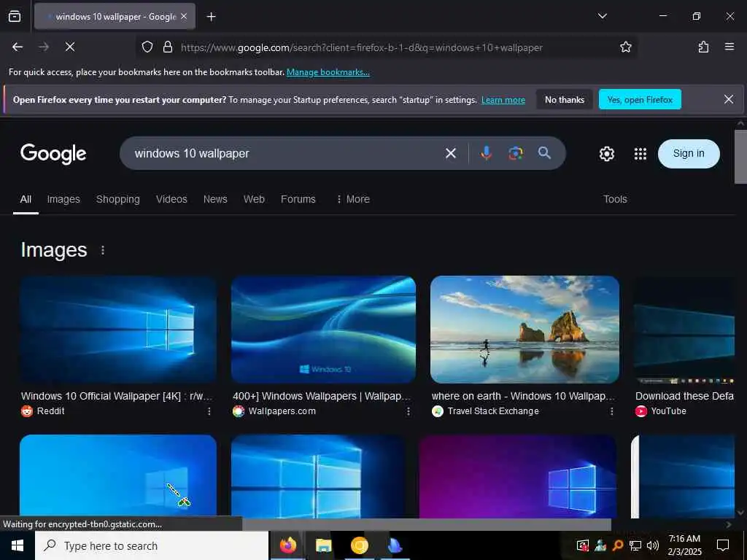Select the All results tab

click(26, 199)
